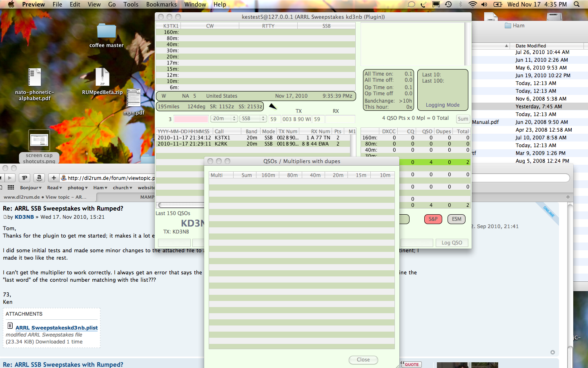Image resolution: width=588 pixels, height=368 pixels.
Task: Select the nato-phonetic-alphabet.pdf desktop file
Action: 35,77
